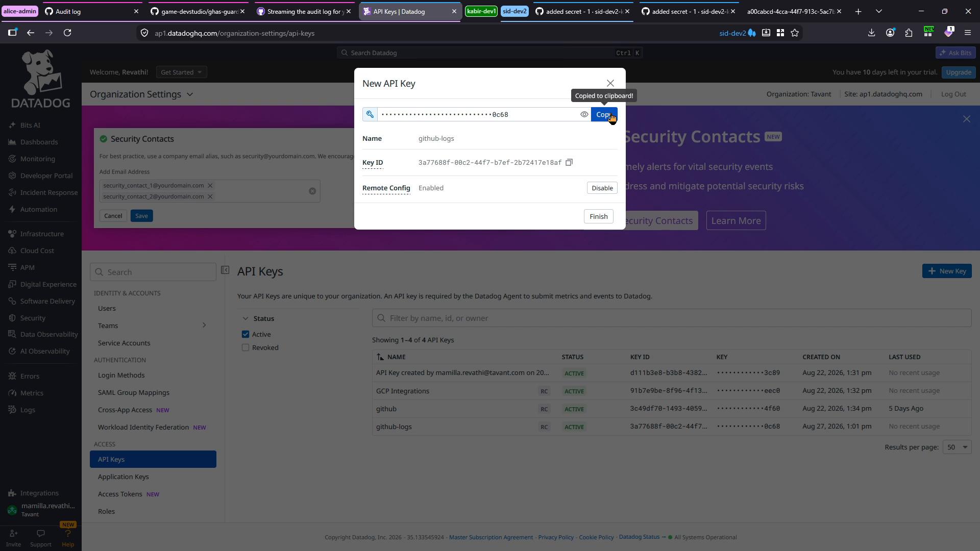Open Errors in sidebar
980x551 pixels.
30,376
